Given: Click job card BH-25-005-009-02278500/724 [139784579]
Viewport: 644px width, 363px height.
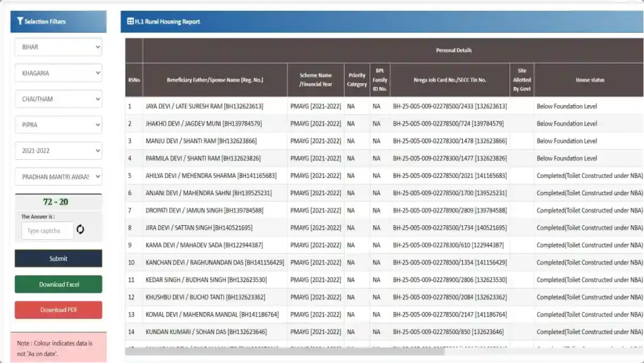Looking at the screenshot, I should point(448,123).
